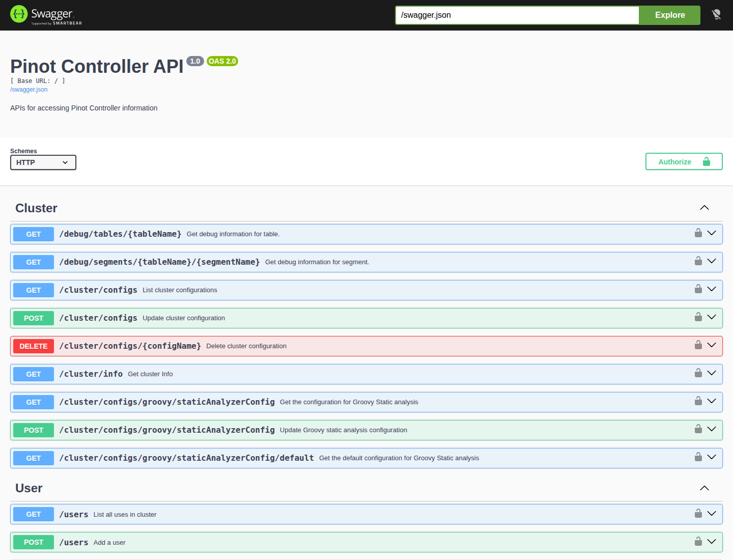The height and width of the screenshot is (560, 733).
Task: Click 'Delete cluster configuration' description
Action: 246,346
